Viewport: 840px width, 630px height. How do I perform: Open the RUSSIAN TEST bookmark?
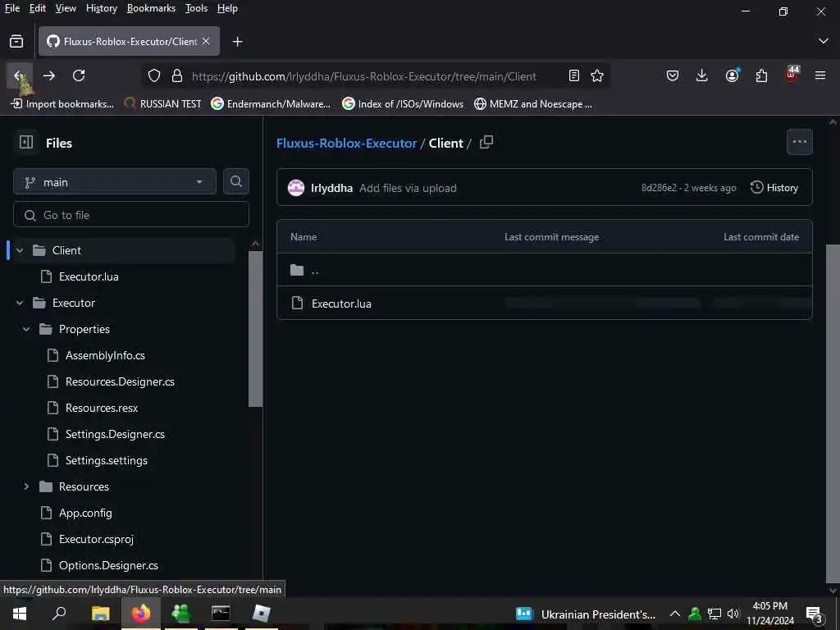coord(163,103)
